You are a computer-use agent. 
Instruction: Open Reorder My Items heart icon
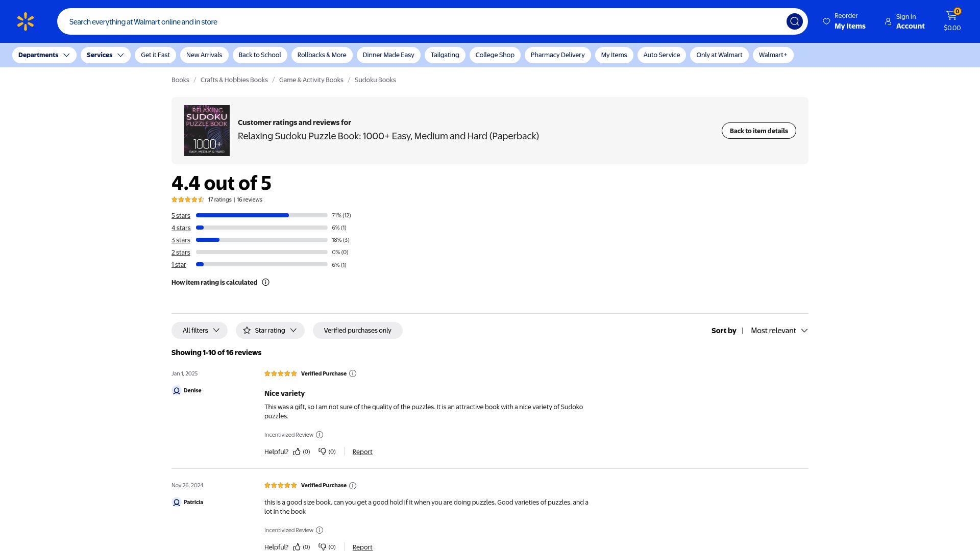pos(826,21)
